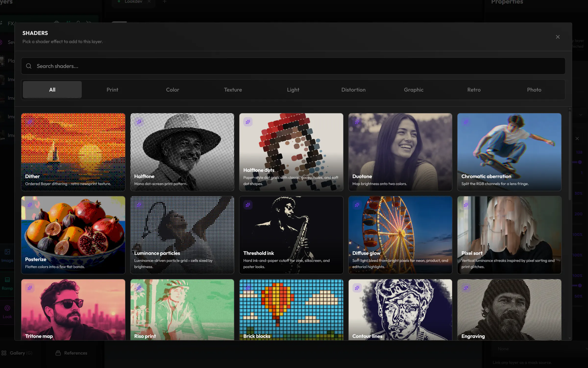Click the sparkle badge on Duotone card
Image resolution: width=588 pixels, height=368 pixels.
pyautogui.click(x=357, y=122)
